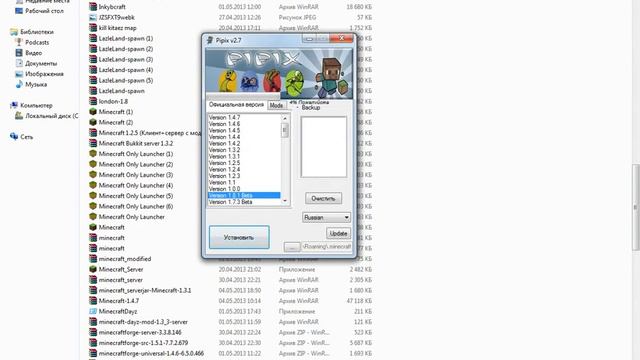Click the Компьютер icon in sidebar
This screenshot has height=360, width=640.
14,105
